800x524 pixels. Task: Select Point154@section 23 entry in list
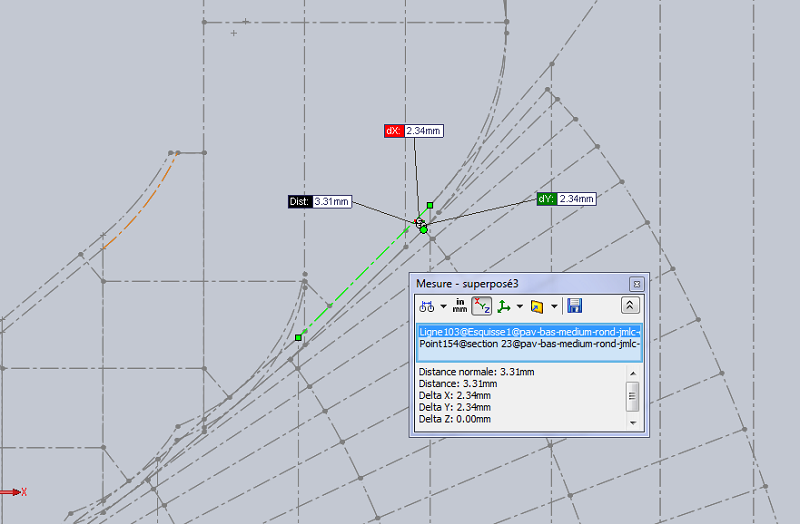pos(529,344)
